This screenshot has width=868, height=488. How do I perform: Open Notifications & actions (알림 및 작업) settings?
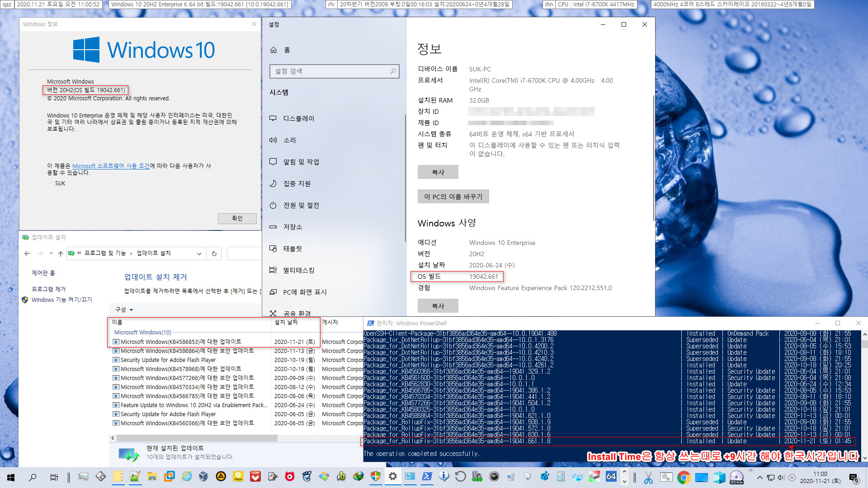[x=294, y=162]
